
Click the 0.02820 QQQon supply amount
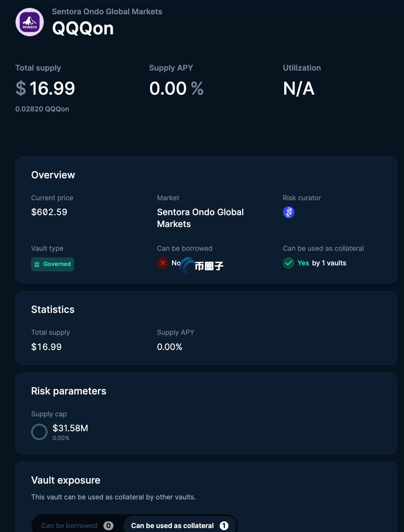click(42, 109)
